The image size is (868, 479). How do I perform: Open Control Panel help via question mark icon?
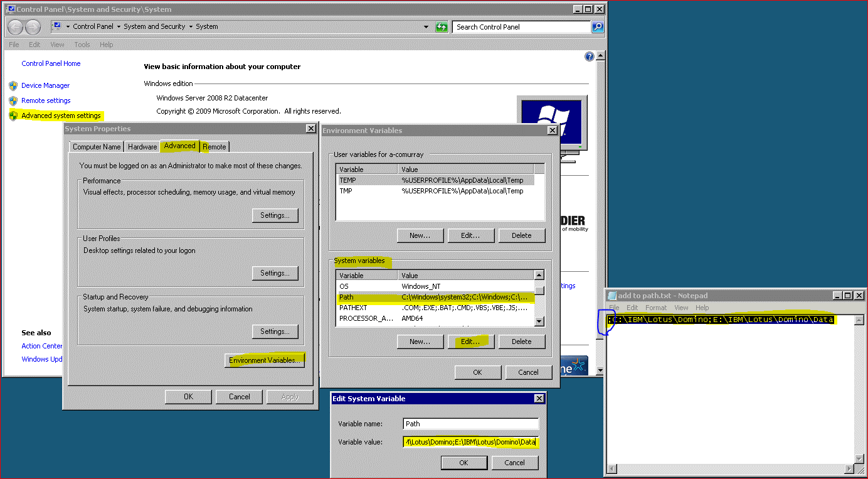click(589, 57)
